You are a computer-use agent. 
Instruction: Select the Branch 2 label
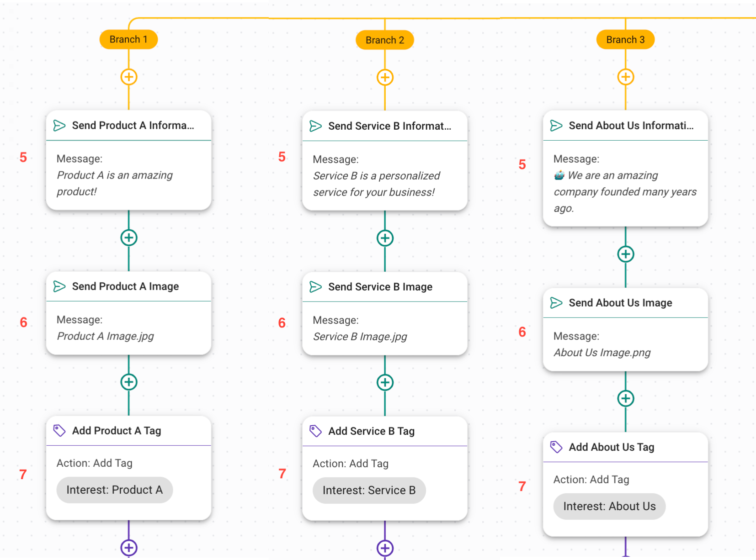385,40
